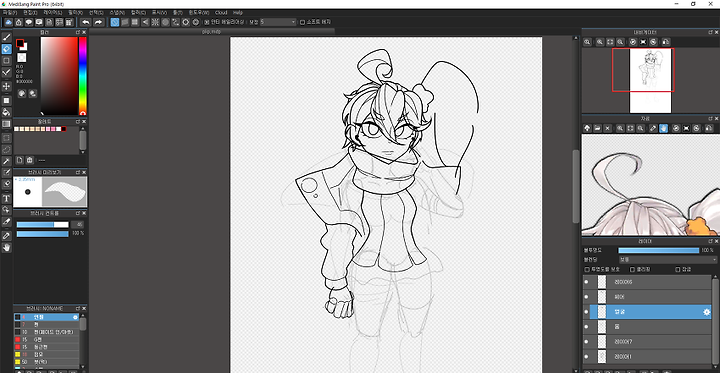Click the cloud save icon in toolbar
Screen dimensions: 720x373
8,22
